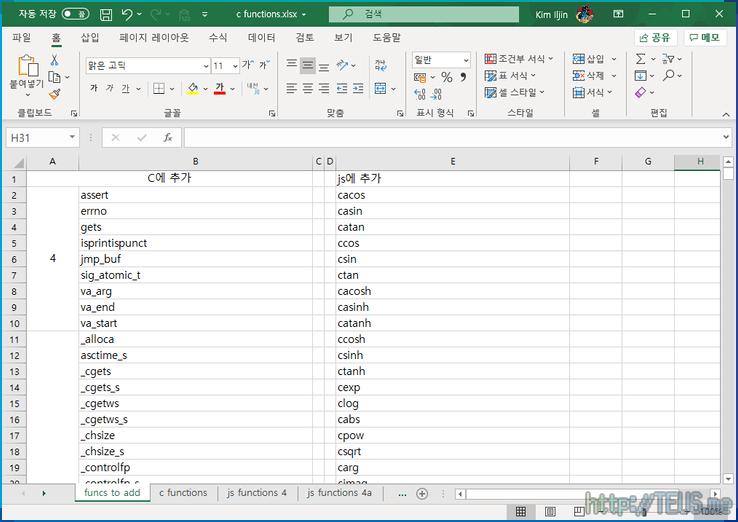The image size is (738, 522).
Task: Open the font size dropdown
Action: tap(235, 66)
